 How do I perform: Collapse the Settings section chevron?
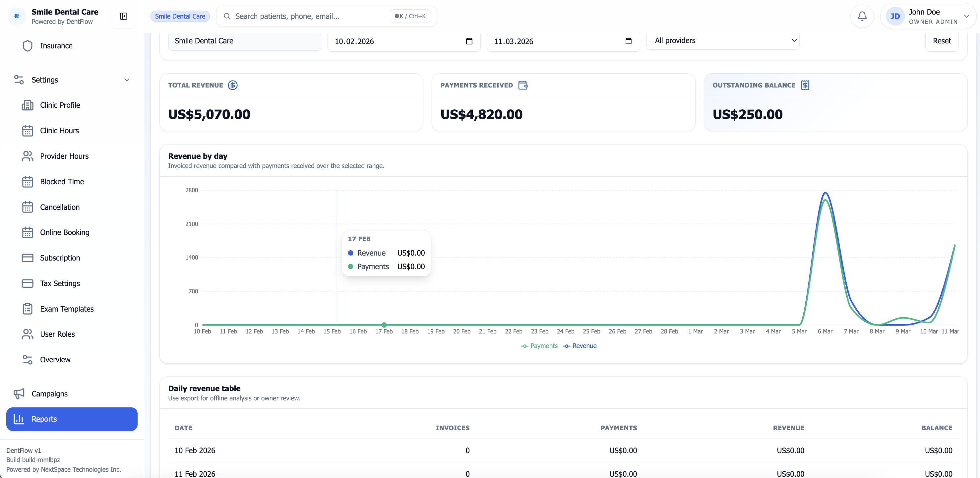pyautogui.click(x=127, y=80)
